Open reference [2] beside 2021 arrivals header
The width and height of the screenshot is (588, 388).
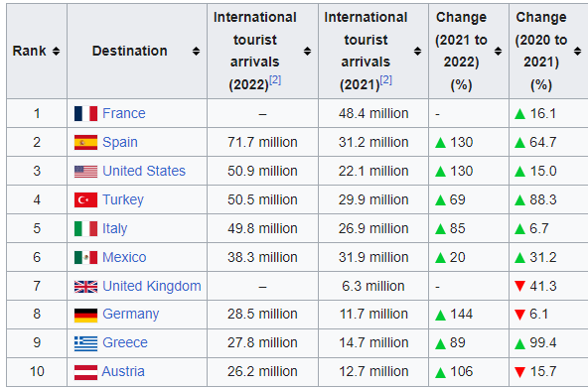pyautogui.click(x=385, y=80)
